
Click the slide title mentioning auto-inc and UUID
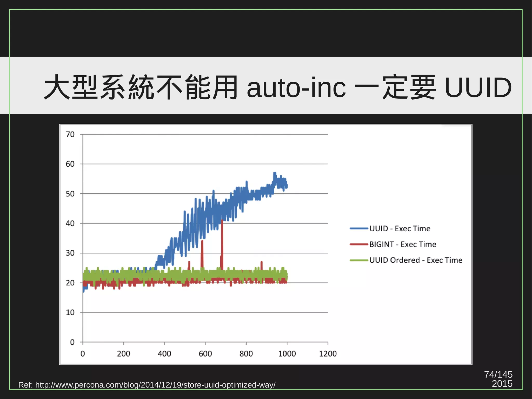(x=278, y=87)
